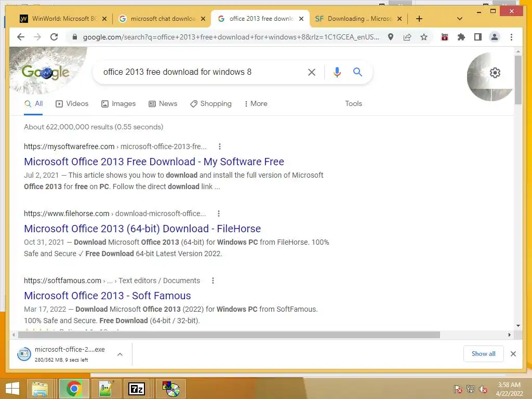This screenshot has height=399, width=532.
Task: Close the downloads bar
Action: 513,354
